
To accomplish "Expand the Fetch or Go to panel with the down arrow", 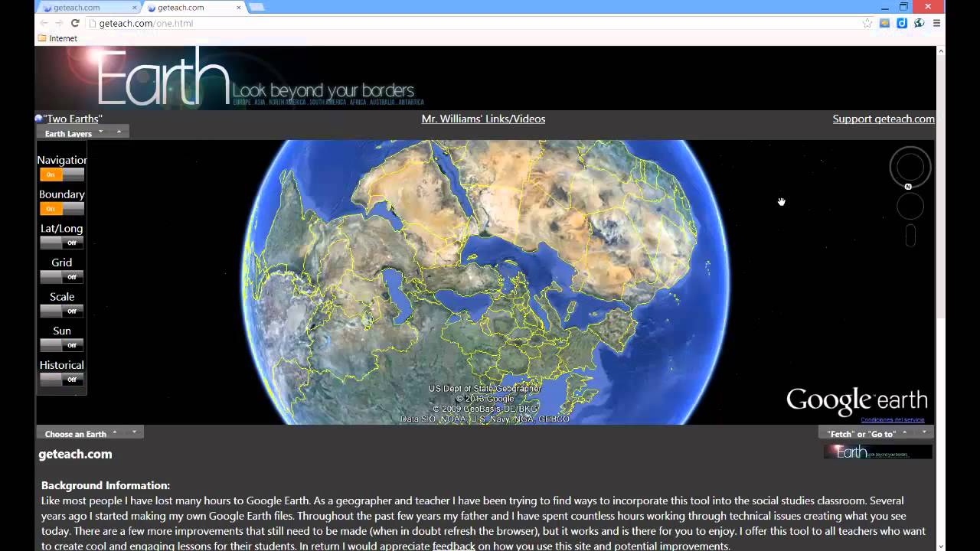I will (924, 432).
